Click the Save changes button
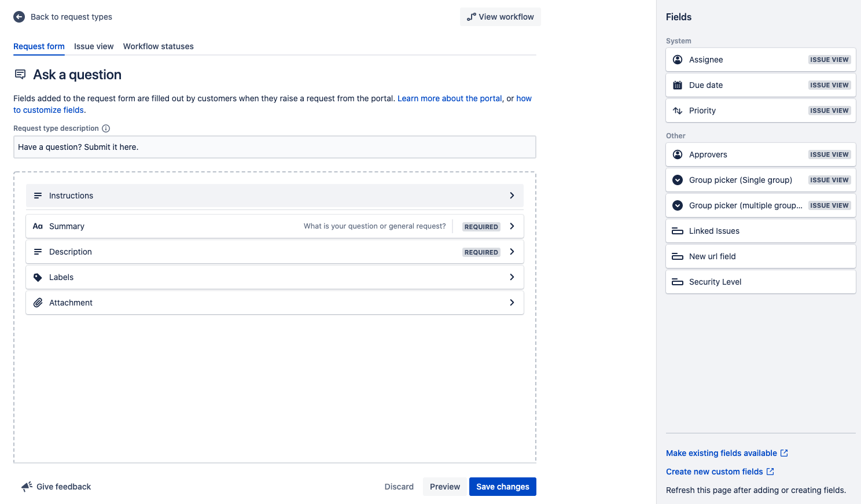 (x=503, y=487)
